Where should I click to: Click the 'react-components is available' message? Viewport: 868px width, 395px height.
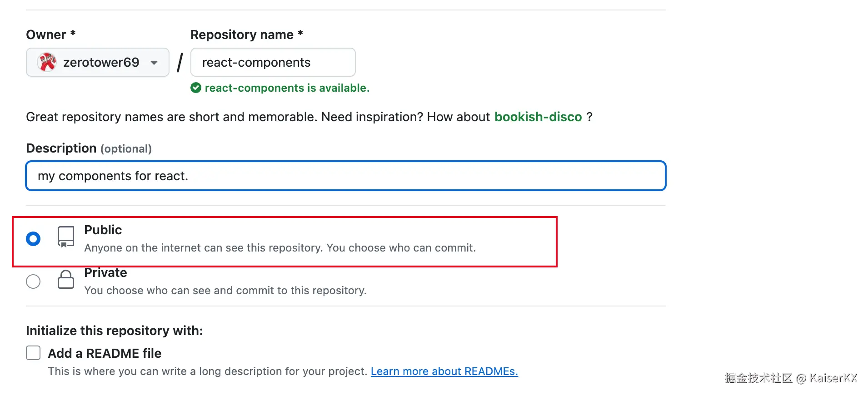click(287, 88)
